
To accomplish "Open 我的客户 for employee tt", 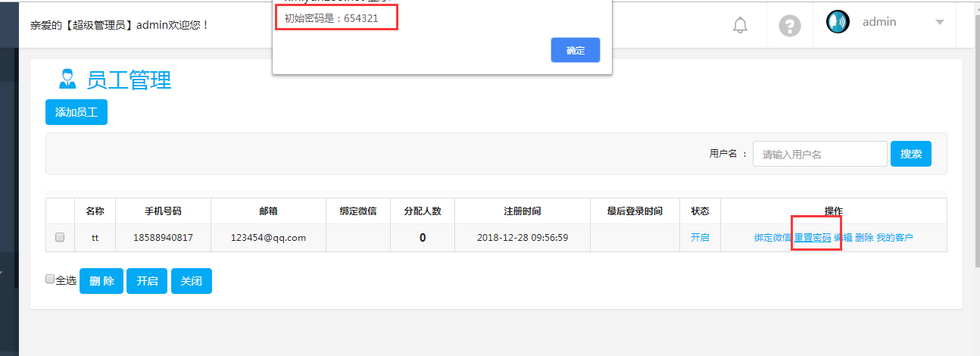I will coord(894,238).
